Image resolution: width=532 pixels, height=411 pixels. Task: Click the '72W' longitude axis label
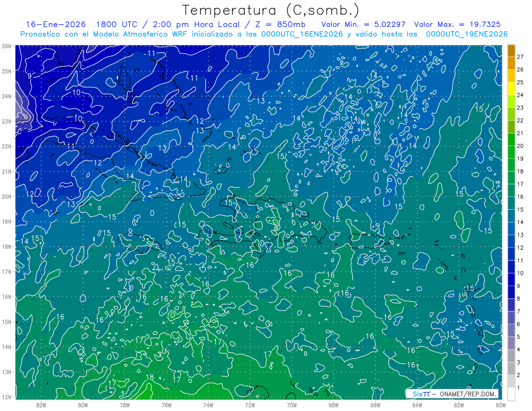(250, 405)
